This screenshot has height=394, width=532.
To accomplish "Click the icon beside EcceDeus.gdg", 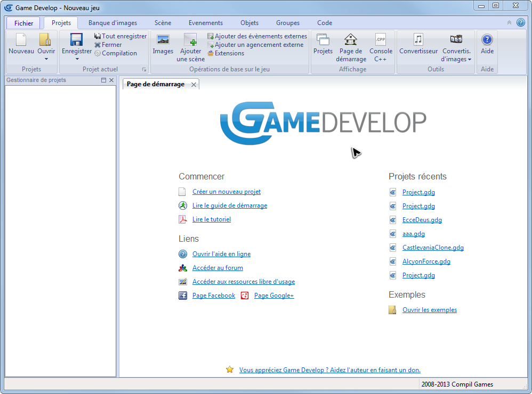I will coord(392,220).
